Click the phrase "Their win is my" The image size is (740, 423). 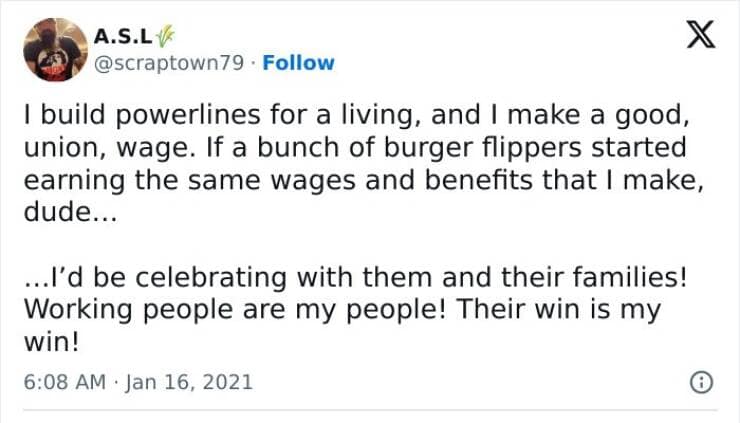559,310
